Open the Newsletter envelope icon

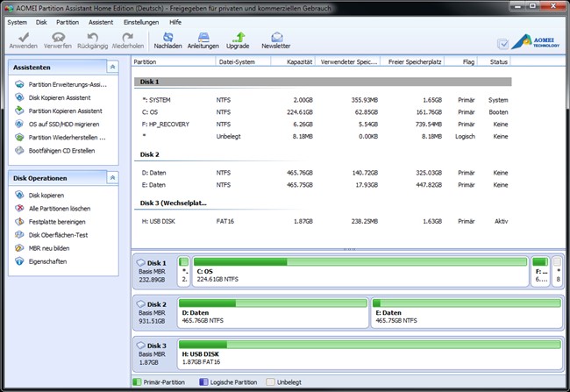(x=276, y=37)
